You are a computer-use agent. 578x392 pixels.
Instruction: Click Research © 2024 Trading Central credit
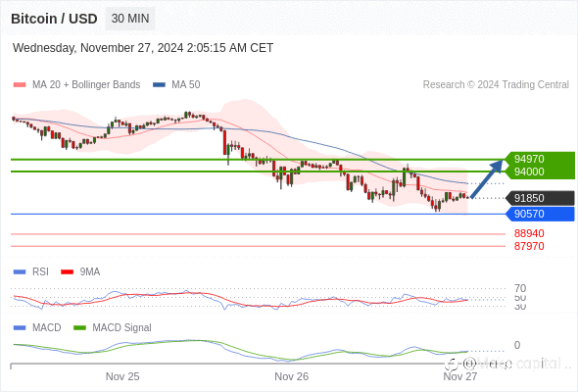(x=496, y=85)
